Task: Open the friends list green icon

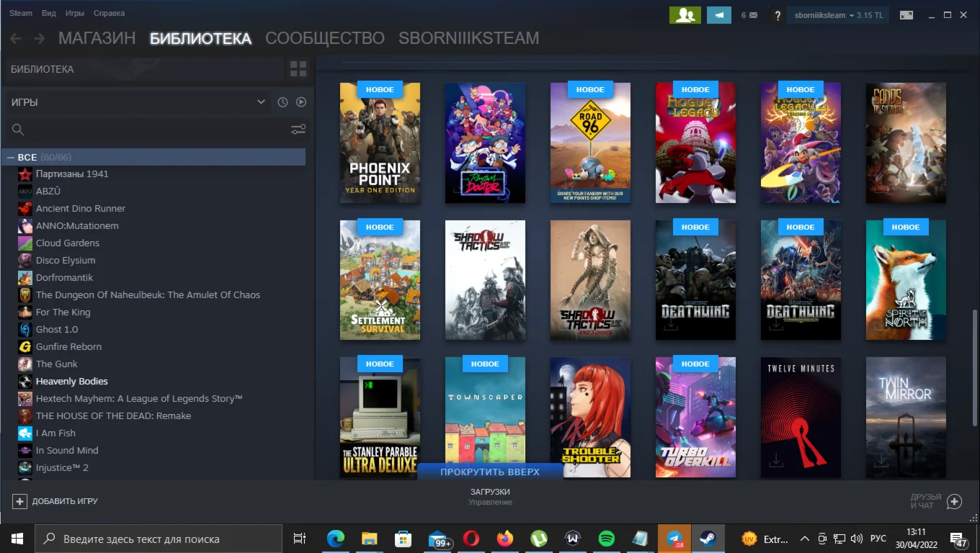Action: click(x=685, y=15)
